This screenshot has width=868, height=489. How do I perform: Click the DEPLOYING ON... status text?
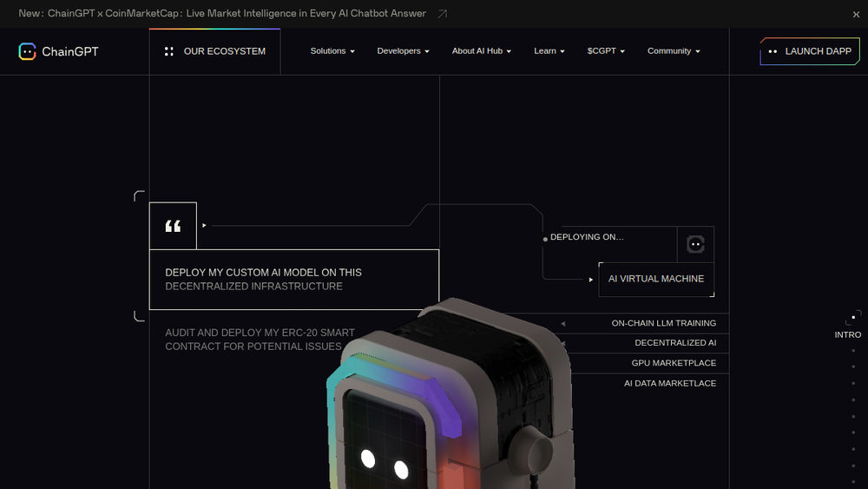tap(587, 237)
